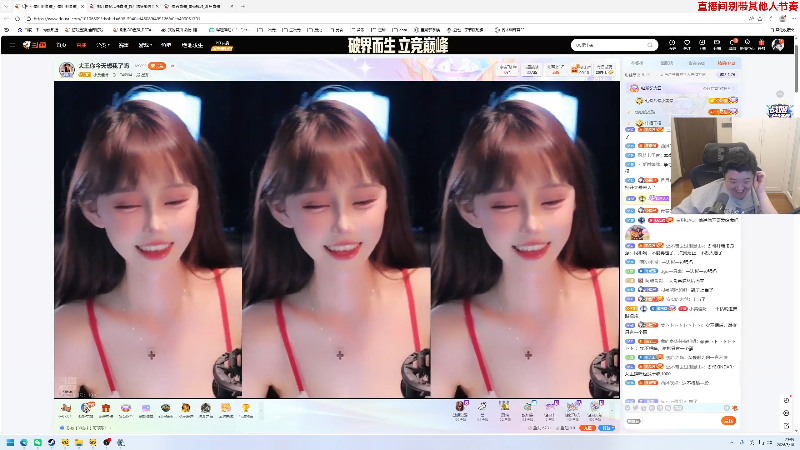
Task: Expand the third navigation item with a dropdown arrow
Action: point(103,45)
